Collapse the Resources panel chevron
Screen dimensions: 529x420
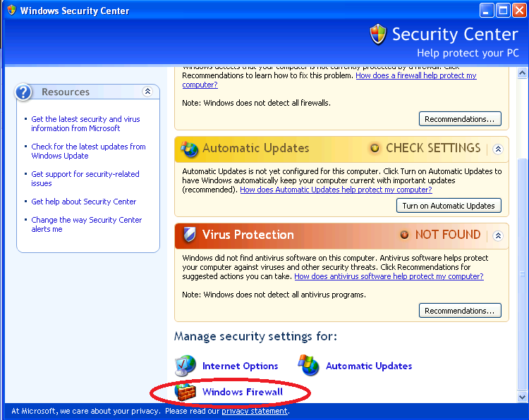pyautogui.click(x=147, y=92)
